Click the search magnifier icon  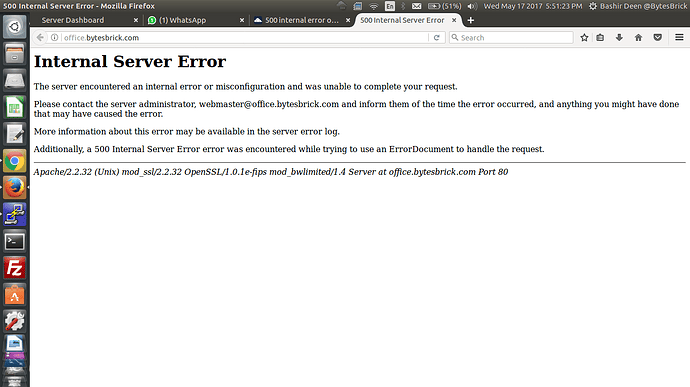(x=455, y=38)
